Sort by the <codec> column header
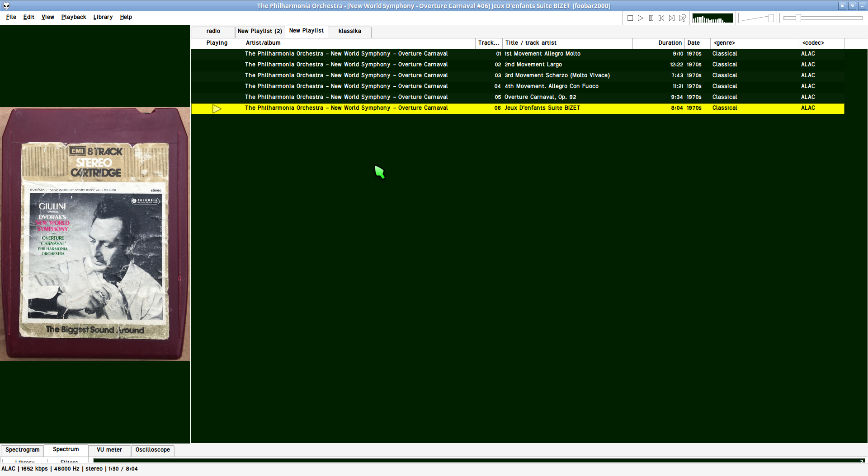This screenshot has width=868, height=476. [x=821, y=43]
